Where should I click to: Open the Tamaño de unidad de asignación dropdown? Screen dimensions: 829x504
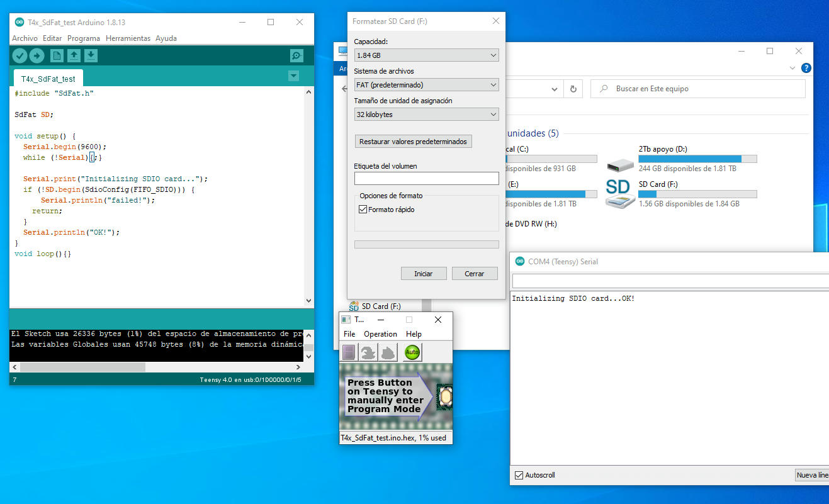(x=426, y=115)
